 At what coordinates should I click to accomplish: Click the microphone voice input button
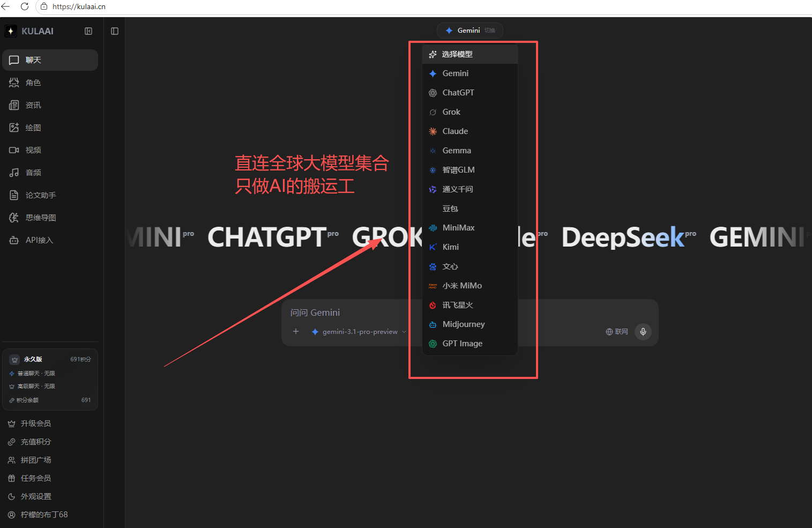point(643,332)
